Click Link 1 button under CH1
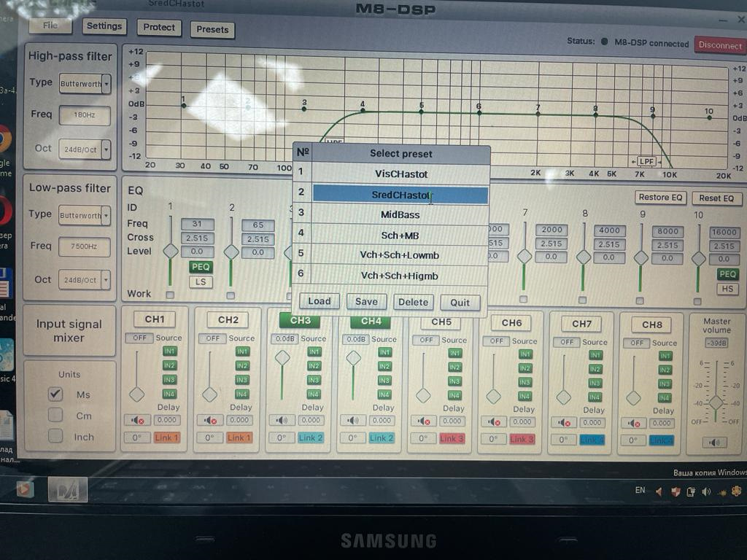This screenshot has width=747, height=560. tap(166, 437)
